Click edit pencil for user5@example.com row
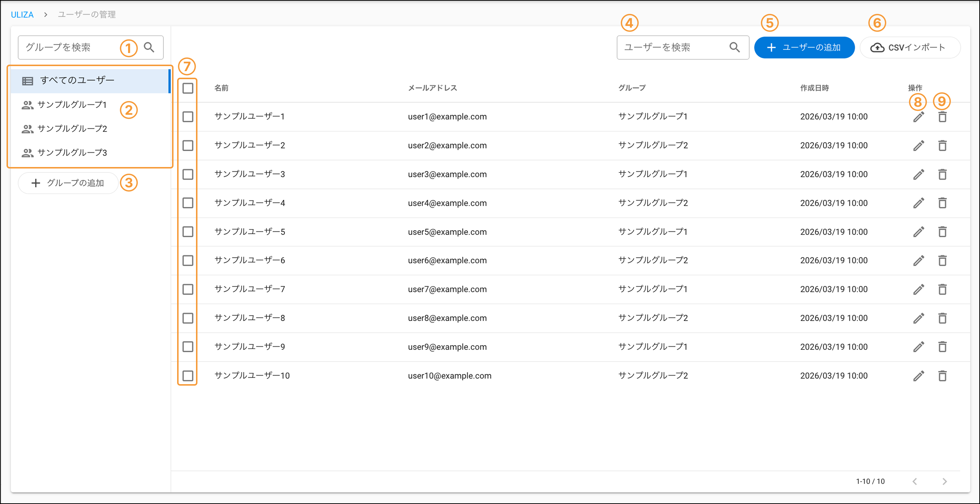Screen dimensions: 980x504 tap(918, 232)
